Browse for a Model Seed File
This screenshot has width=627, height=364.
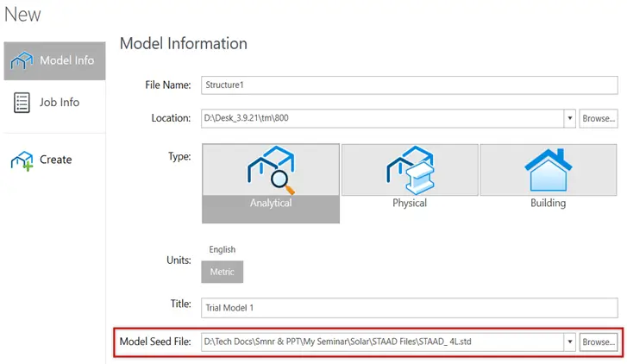coord(599,342)
